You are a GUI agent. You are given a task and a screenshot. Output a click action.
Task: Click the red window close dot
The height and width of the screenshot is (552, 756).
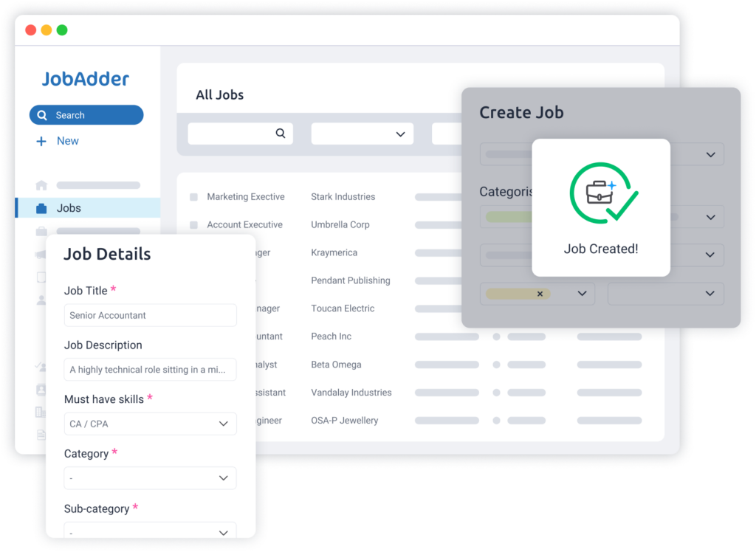coord(30,30)
